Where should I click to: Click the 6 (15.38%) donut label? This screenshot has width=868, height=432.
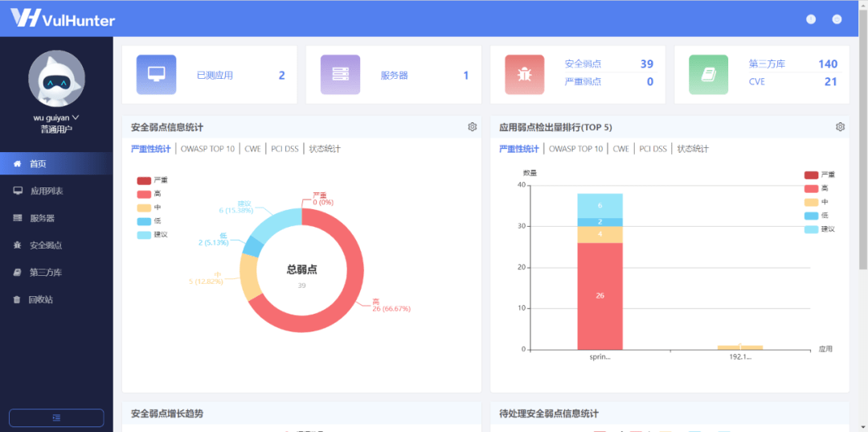(236, 211)
